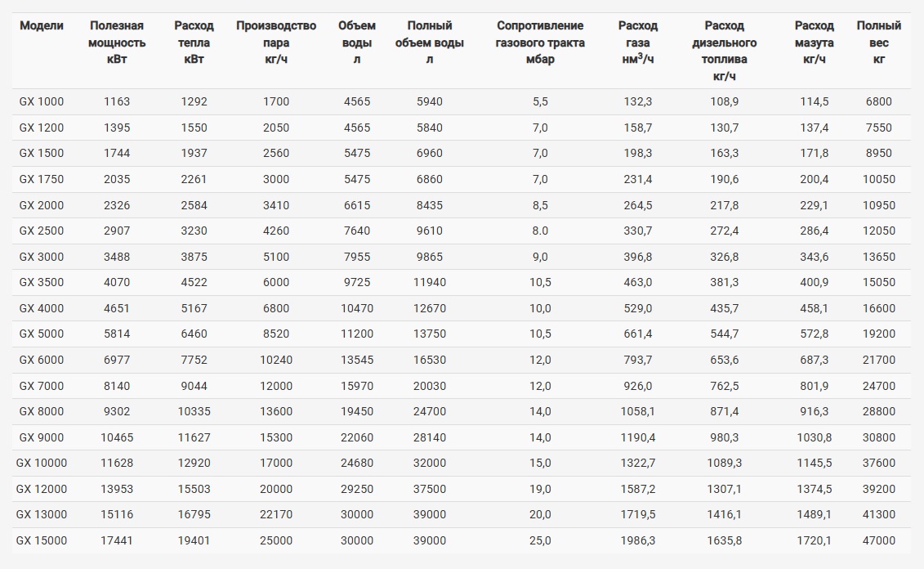Select total weight value 47000
This screenshot has height=569, width=924.
878,540
